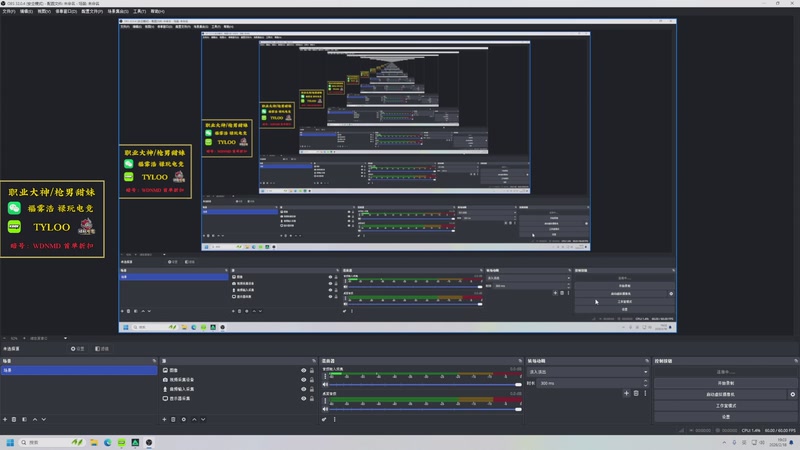This screenshot has height=450, width=800.
Task: Click the 滤镜 filters button in source toolbar
Action: (102, 349)
